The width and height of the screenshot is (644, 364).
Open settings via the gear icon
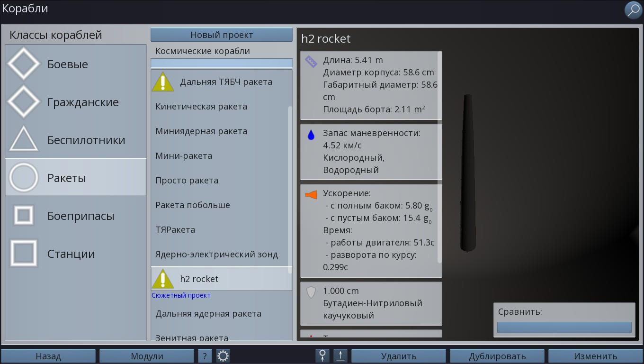click(223, 356)
